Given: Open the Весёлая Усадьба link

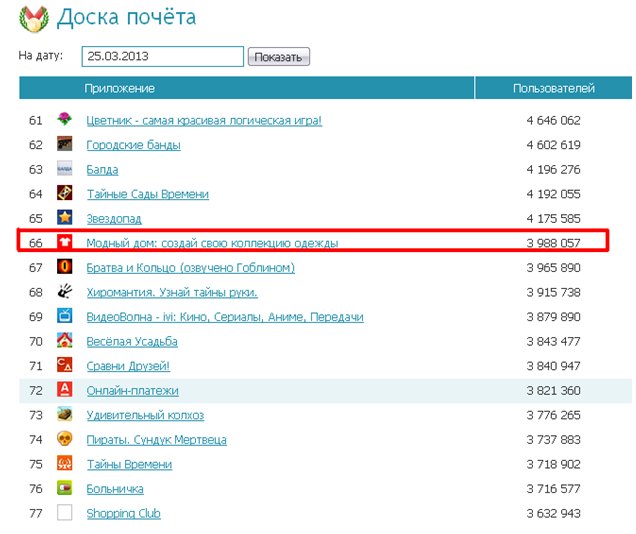Looking at the screenshot, I should 132,341.
